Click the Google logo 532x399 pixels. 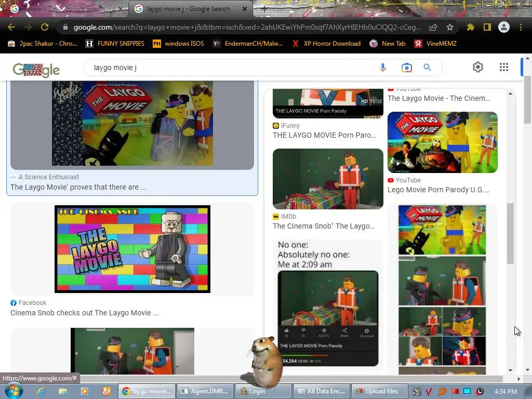tap(36, 70)
